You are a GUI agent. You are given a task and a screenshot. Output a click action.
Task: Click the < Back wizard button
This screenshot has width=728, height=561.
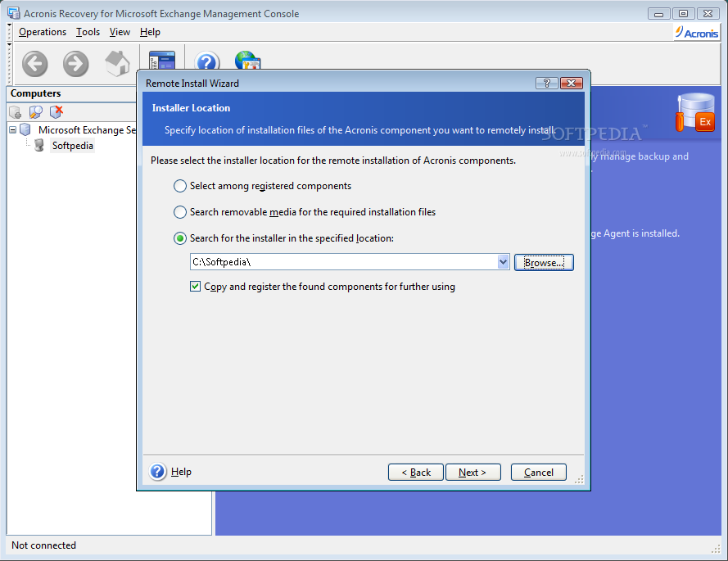click(416, 473)
